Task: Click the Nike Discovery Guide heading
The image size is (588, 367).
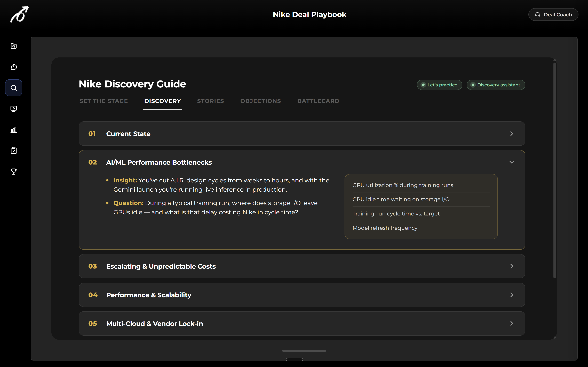Action: [132, 84]
